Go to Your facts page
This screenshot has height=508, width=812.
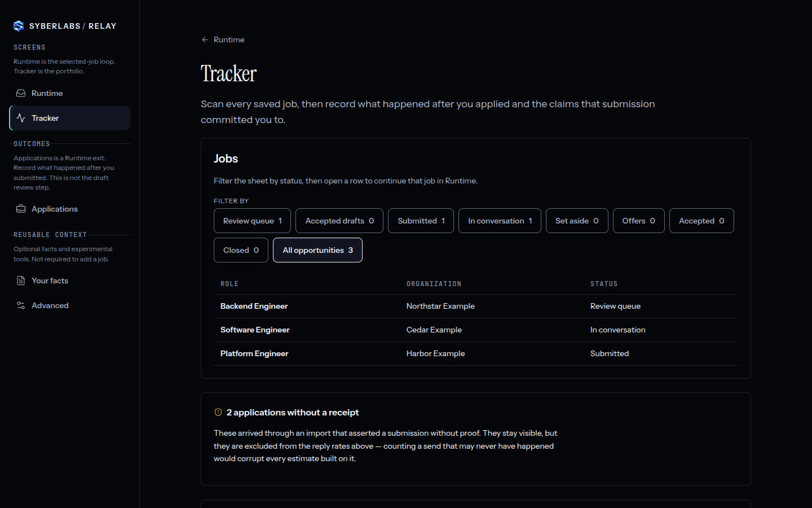[70, 281]
